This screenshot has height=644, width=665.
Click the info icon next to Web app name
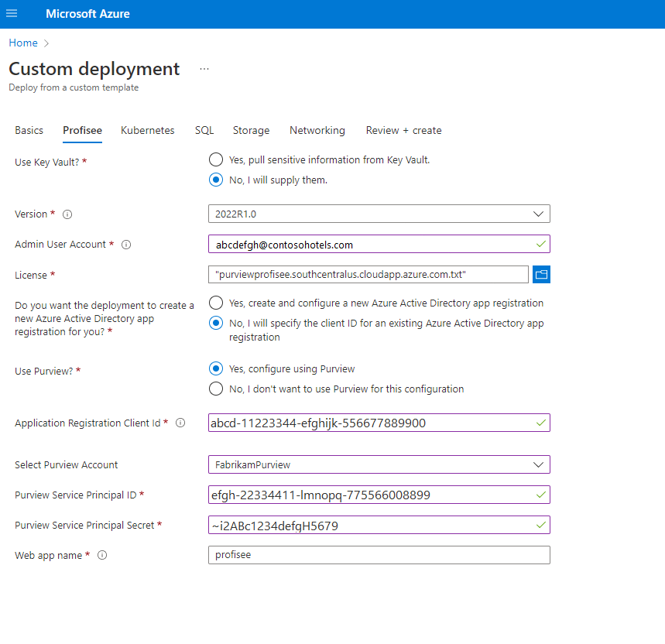[x=102, y=556]
